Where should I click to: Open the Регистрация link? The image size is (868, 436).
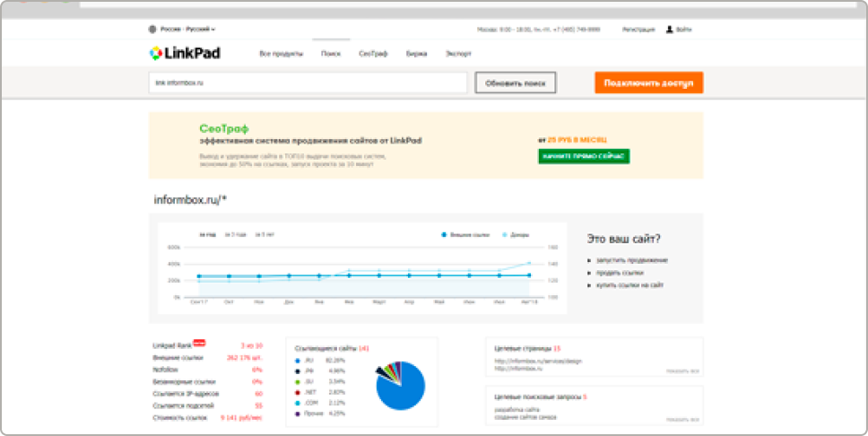pos(638,30)
